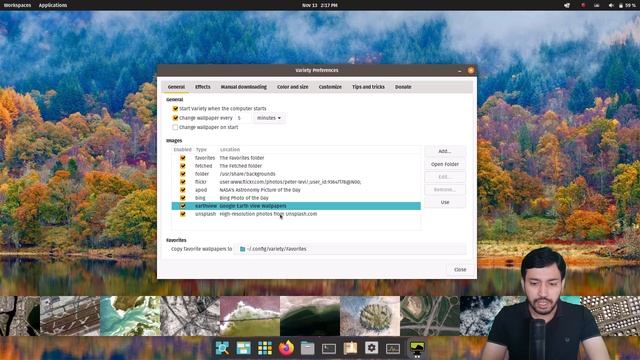Open the Tips and tricks tab

368,87
